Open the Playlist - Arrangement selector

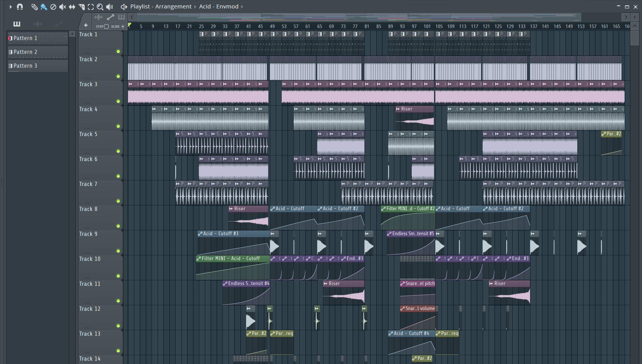tap(161, 6)
